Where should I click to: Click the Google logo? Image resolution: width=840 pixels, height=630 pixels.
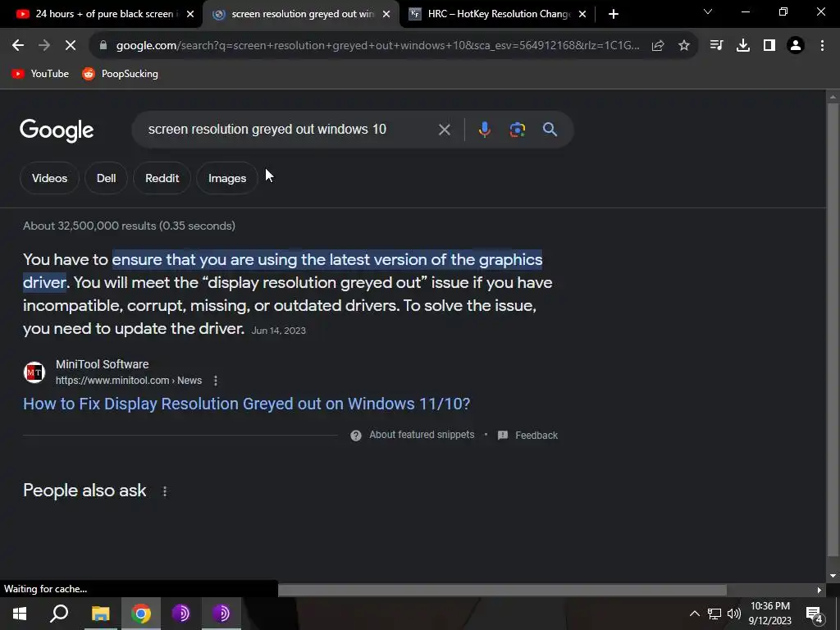pyautogui.click(x=57, y=130)
